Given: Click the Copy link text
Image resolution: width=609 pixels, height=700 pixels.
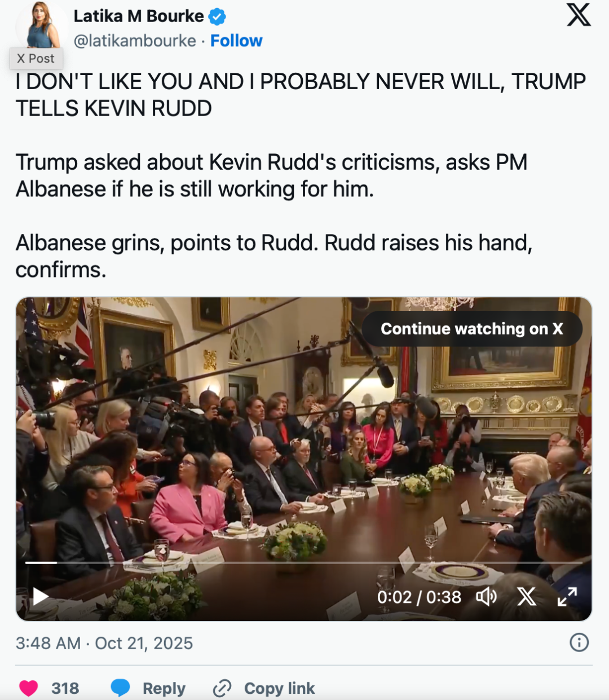Looking at the screenshot, I should [x=280, y=688].
